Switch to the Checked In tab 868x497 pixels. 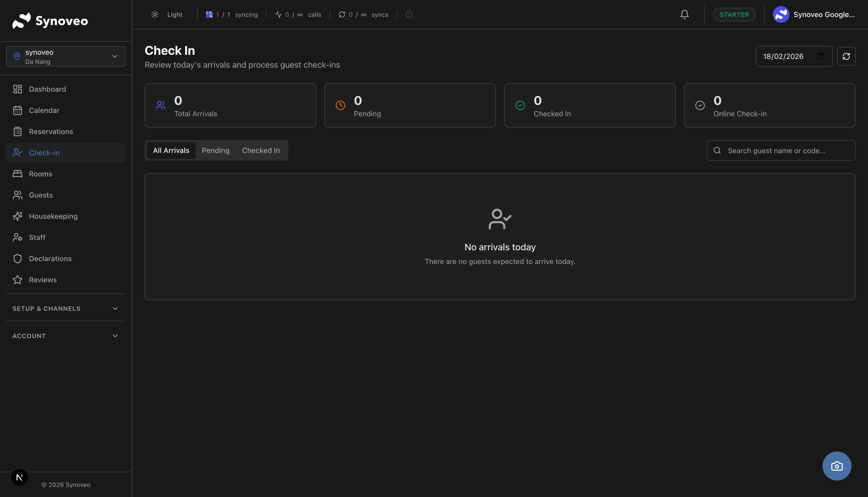261,150
